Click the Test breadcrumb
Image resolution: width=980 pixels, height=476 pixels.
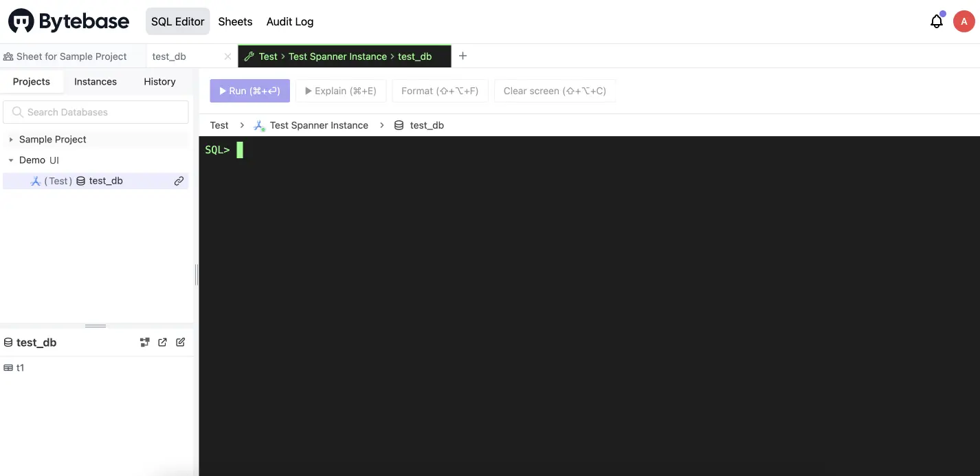coord(219,125)
